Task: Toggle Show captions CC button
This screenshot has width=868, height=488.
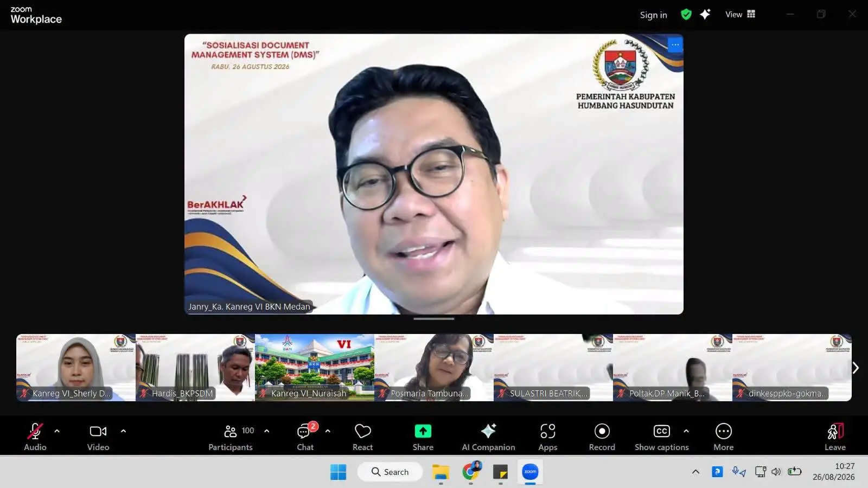Action: pyautogui.click(x=661, y=436)
